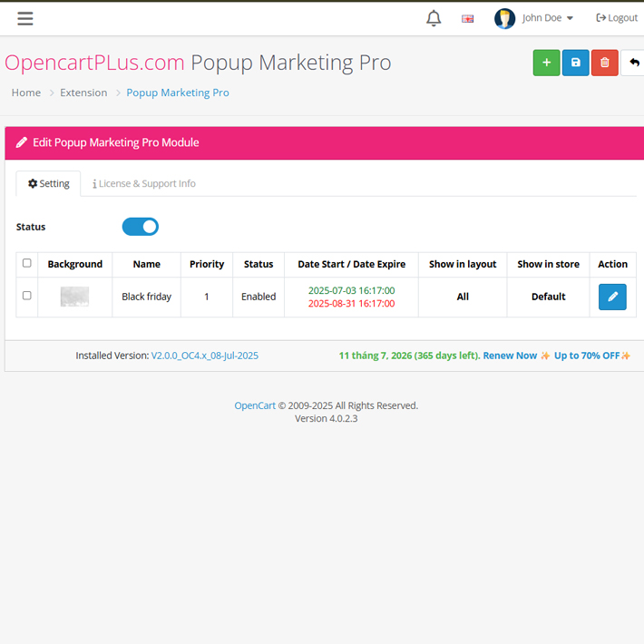Navigate to Home breadcrumb
Screen dimensions: 644x644
[26, 93]
